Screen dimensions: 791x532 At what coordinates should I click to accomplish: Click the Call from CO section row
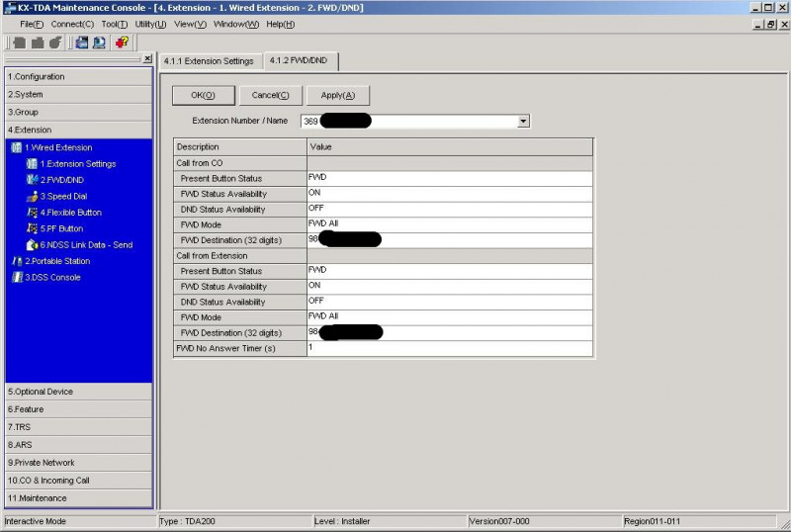[x=383, y=163]
